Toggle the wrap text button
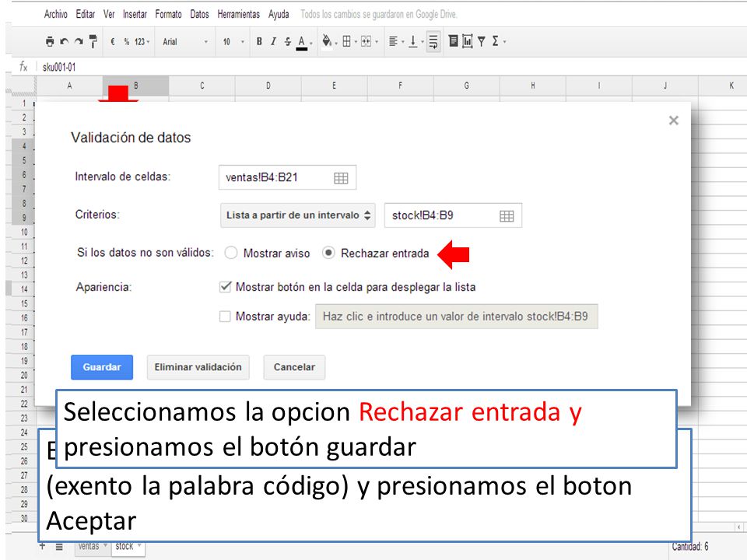The image size is (747, 560). click(x=433, y=42)
